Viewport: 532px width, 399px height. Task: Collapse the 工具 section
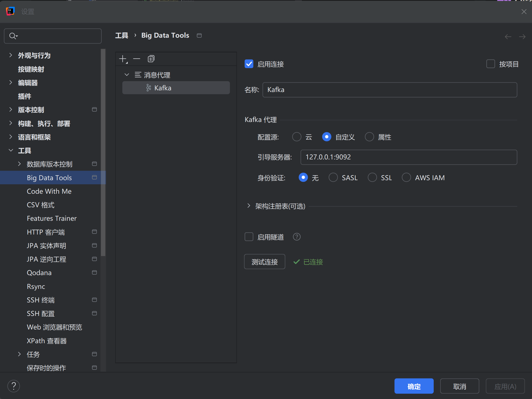click(x=11, y=150)
